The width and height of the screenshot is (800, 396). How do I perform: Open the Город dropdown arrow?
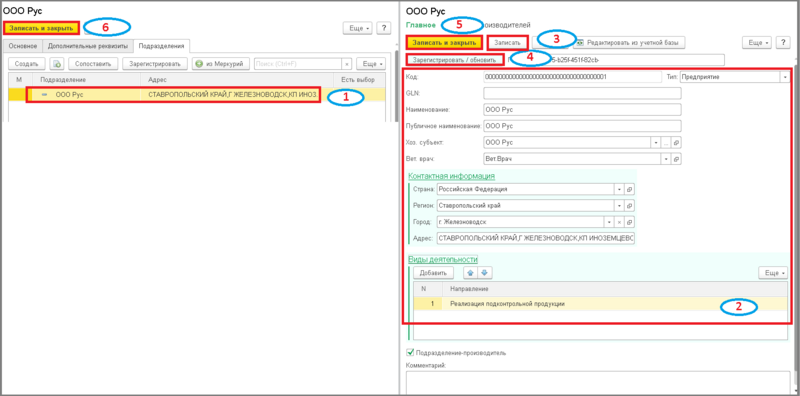tap(609, 222)
